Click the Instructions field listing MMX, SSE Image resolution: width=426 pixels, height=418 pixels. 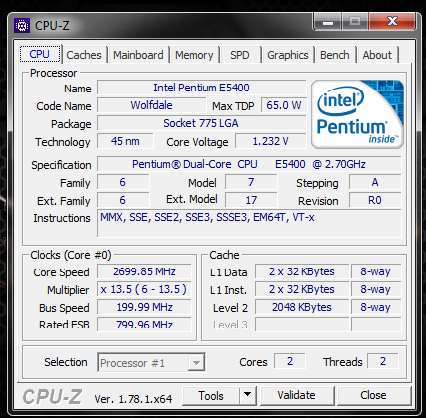tap(249, 223)
